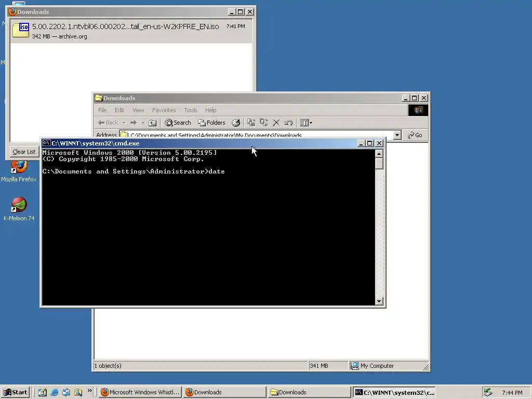Click the cmd.exe title bar system icon
This screenshot has width=532, height=399.
coord(46,143)
